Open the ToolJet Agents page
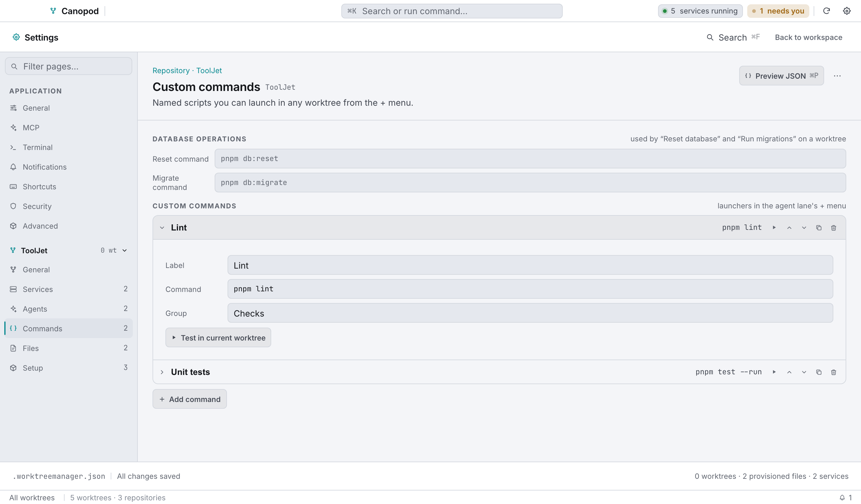 tap(68, 309)
